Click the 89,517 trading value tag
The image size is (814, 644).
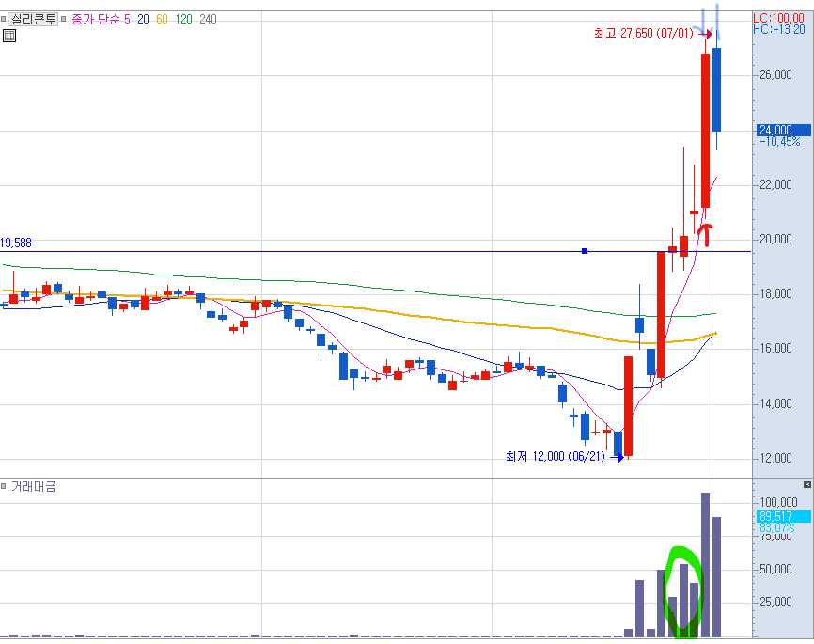(784, 516)
